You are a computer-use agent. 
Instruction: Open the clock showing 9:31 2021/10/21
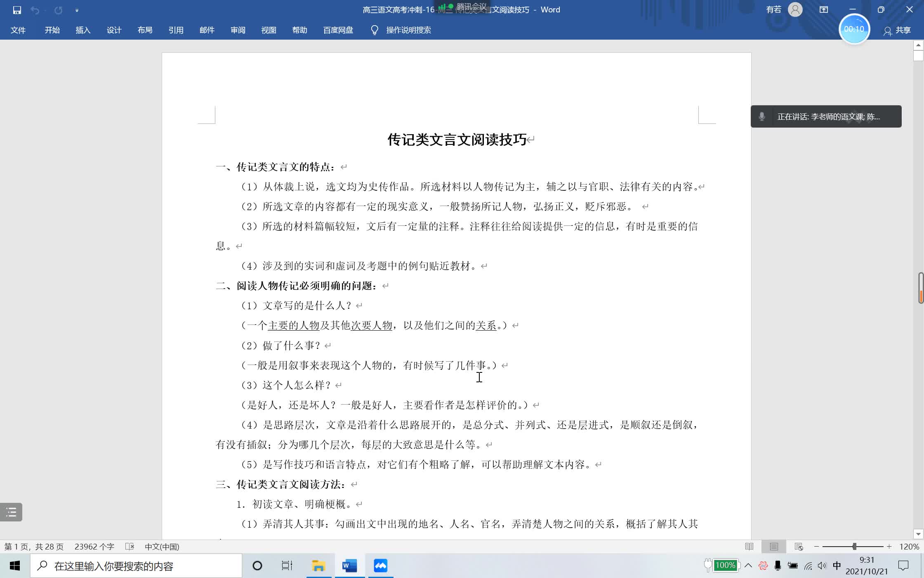[867, 566]
